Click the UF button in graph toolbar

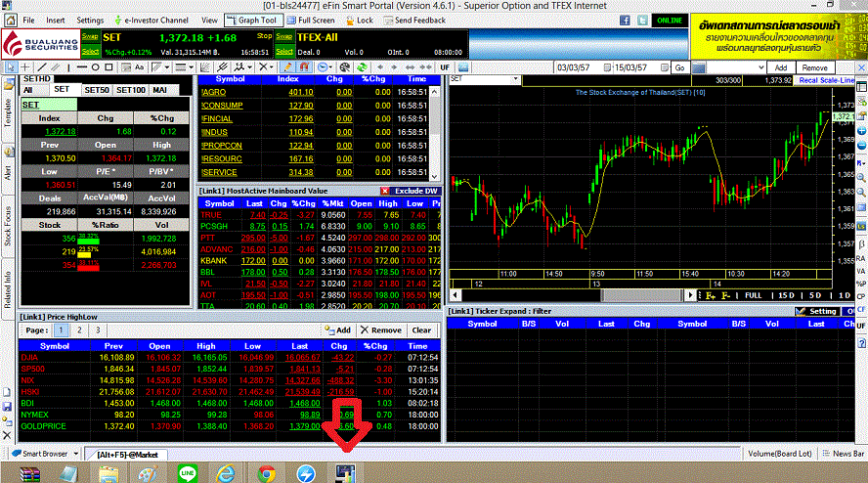(445, 67)
